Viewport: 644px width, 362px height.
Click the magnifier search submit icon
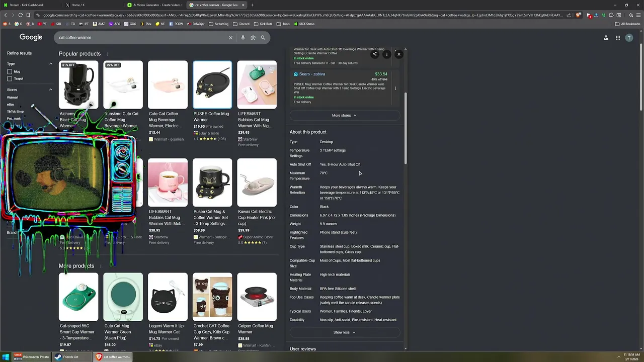pos(263,38)
